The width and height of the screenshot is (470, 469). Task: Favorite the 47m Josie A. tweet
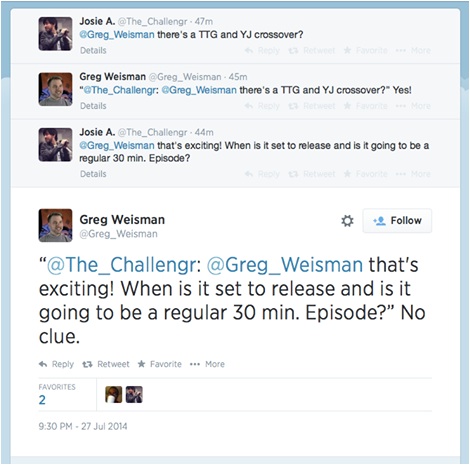(x=366, y=50)
